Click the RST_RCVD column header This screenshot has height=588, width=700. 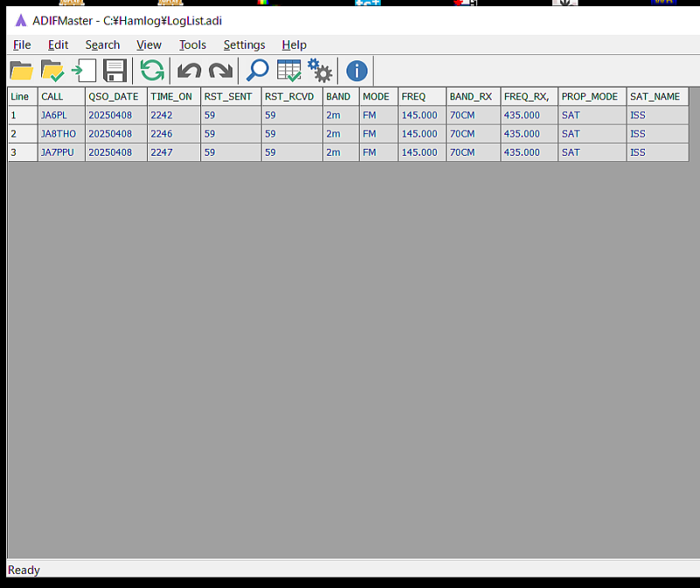[292, 96]
